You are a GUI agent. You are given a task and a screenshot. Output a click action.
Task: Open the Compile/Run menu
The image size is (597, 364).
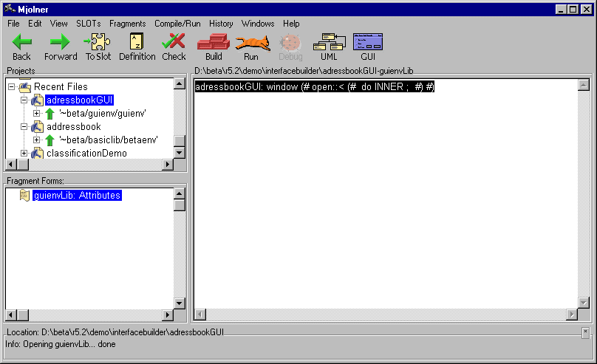[x=177, y=24]
